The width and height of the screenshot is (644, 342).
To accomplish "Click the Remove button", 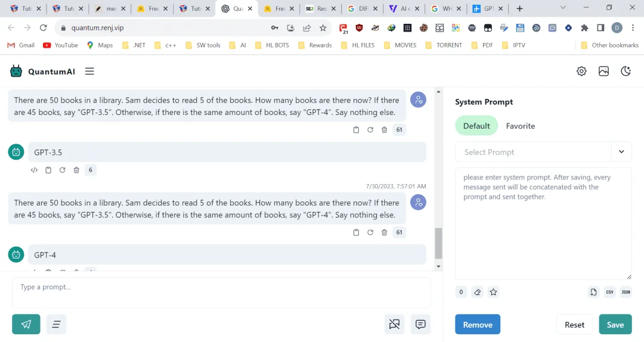I will click(x=478, y=324).
